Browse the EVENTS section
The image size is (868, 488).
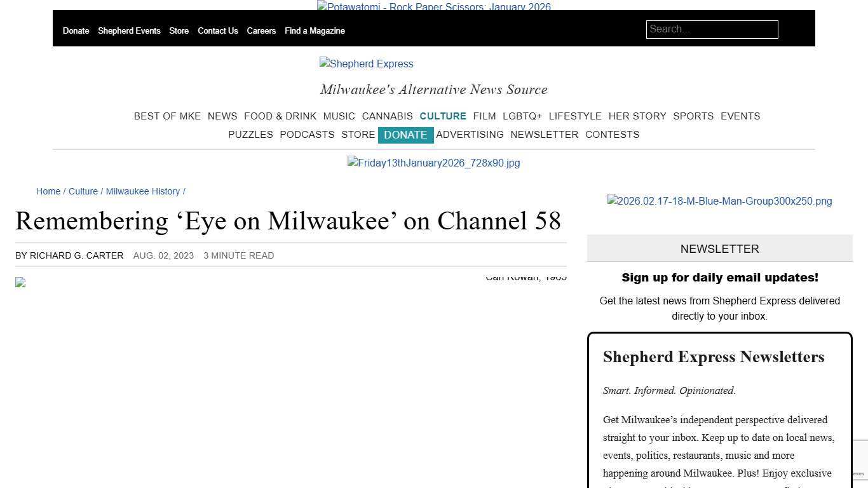pos(740,116)
